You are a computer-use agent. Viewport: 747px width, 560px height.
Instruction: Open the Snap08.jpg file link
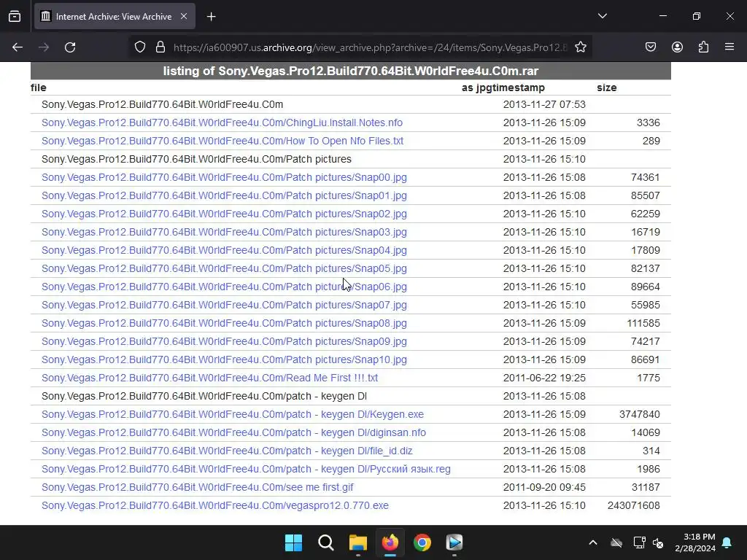pyautogui.click(x=224, y=323)
